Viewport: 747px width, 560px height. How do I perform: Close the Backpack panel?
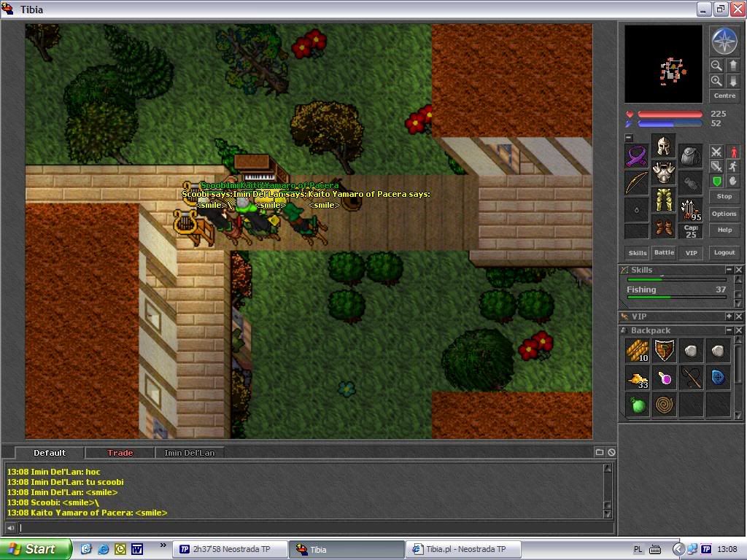point(738,330)
